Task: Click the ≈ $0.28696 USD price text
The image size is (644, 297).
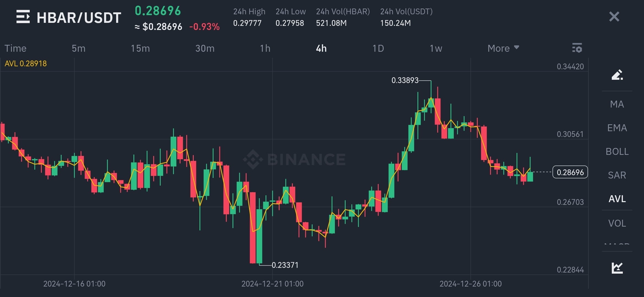Action: [x=158, y=27]
